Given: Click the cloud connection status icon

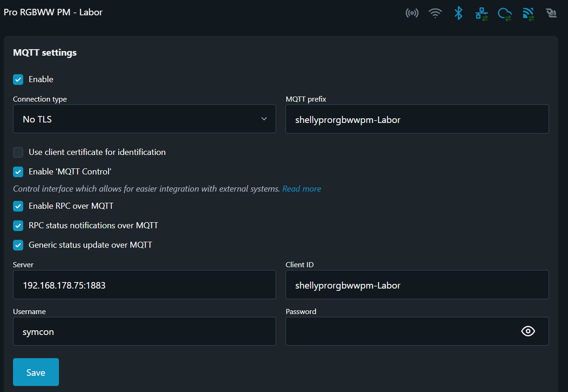Looking at the screenshot, I should pyautogui.click(x=505, y=13).
